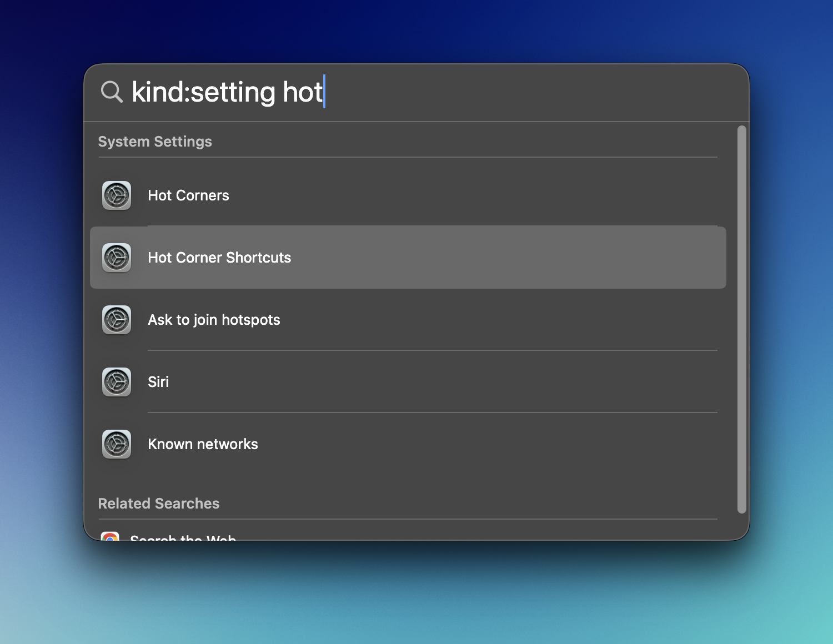Click the gear icon beside Siri
Screen dimensions: 833x644
click(117, 382)
